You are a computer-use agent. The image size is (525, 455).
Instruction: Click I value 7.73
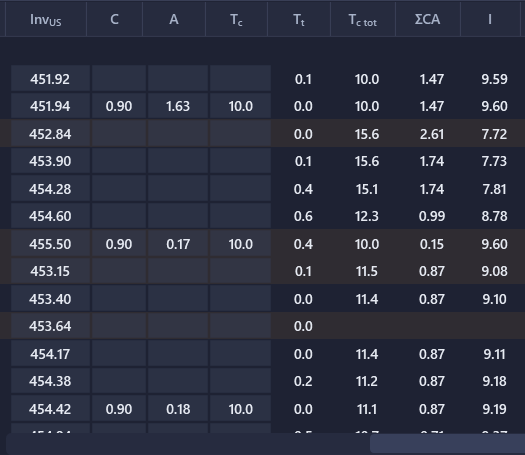494,161
